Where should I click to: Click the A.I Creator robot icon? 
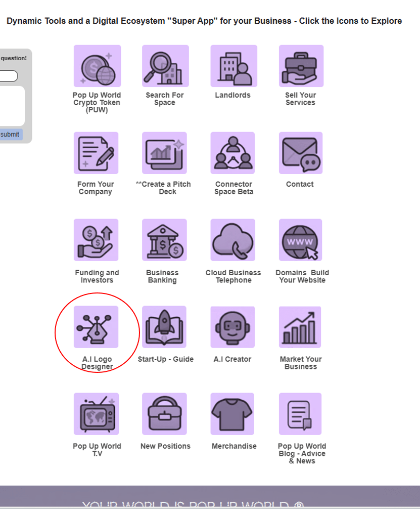click(x=233, y=327)
